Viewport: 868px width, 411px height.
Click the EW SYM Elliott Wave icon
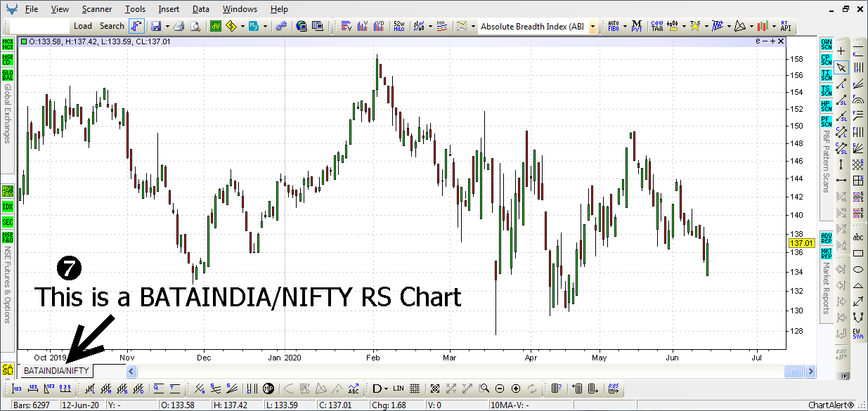point(858,332)
